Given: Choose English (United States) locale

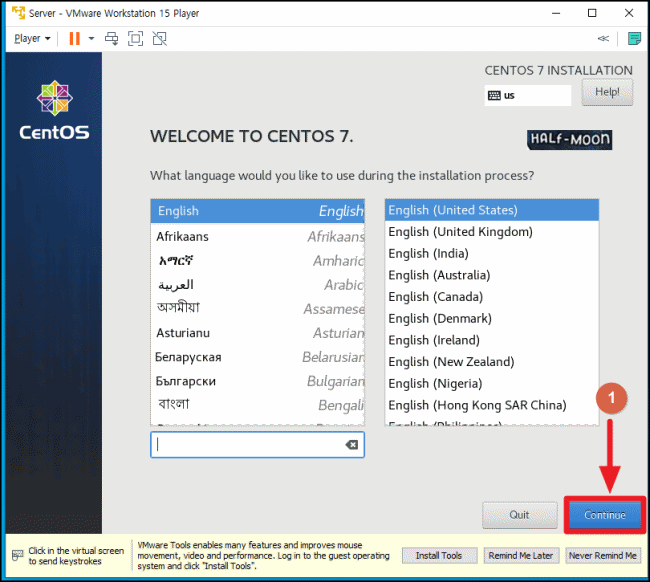Looking at the screenshot, I should [x=492, y=210].
